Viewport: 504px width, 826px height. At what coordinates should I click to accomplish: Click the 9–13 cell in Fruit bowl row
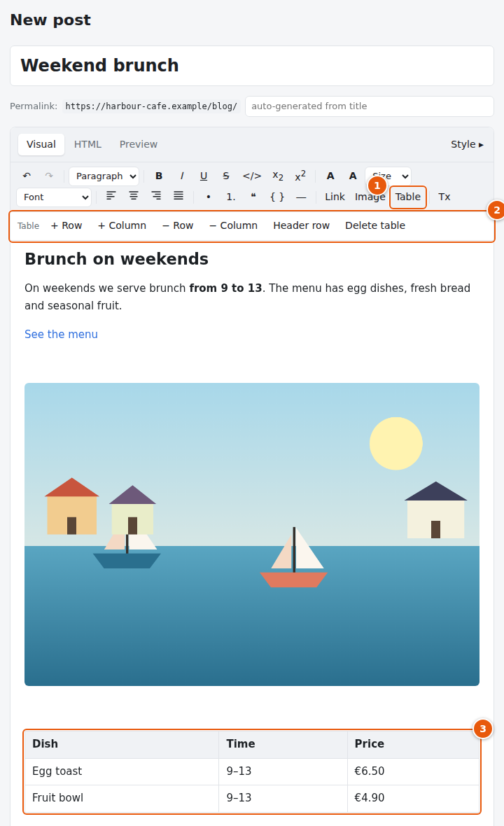coord(283,798)
